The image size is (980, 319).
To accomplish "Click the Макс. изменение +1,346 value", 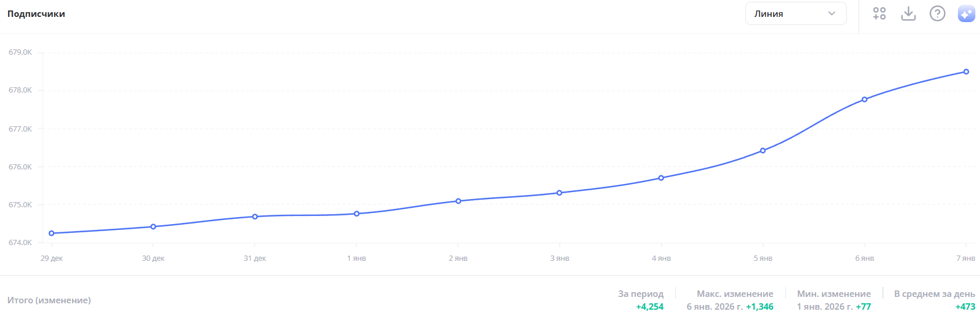I will (x=759, y=307).
